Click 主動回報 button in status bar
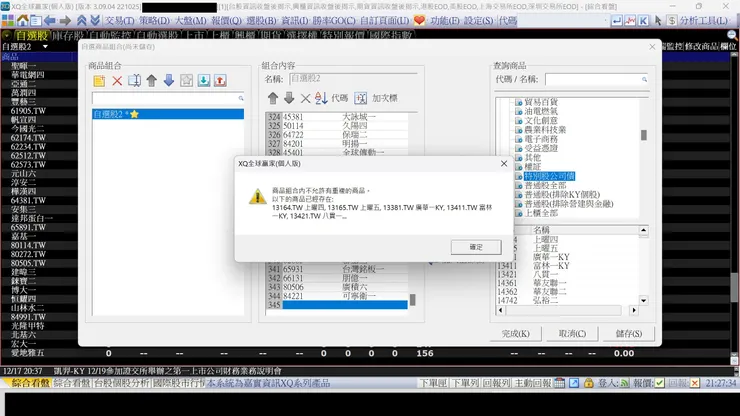740x416 pixels. coord(532,383)
